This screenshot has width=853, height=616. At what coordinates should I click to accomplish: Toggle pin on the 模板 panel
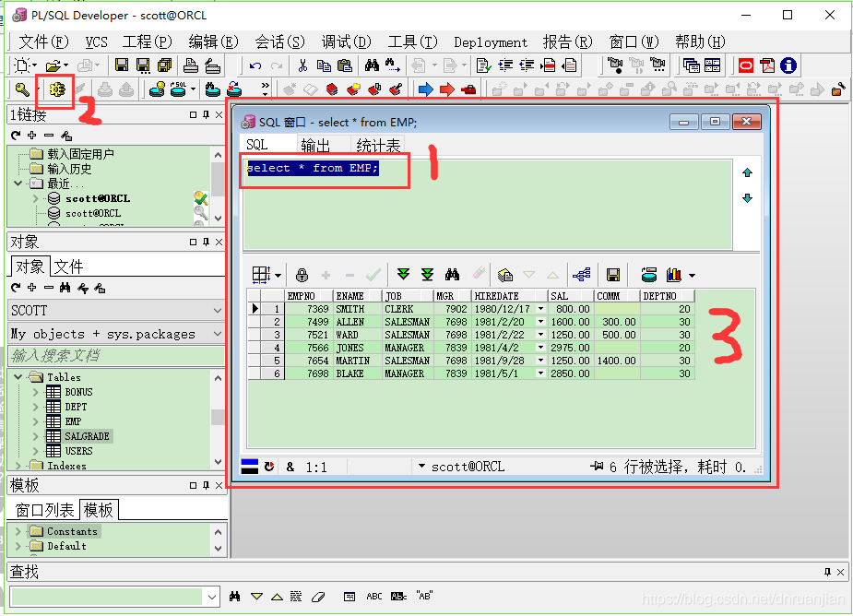(207, 485)
